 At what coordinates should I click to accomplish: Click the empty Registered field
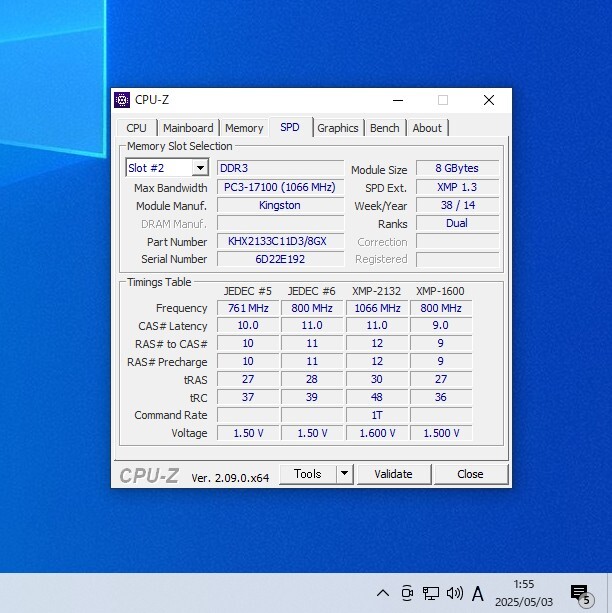click(x=457, y=259)
